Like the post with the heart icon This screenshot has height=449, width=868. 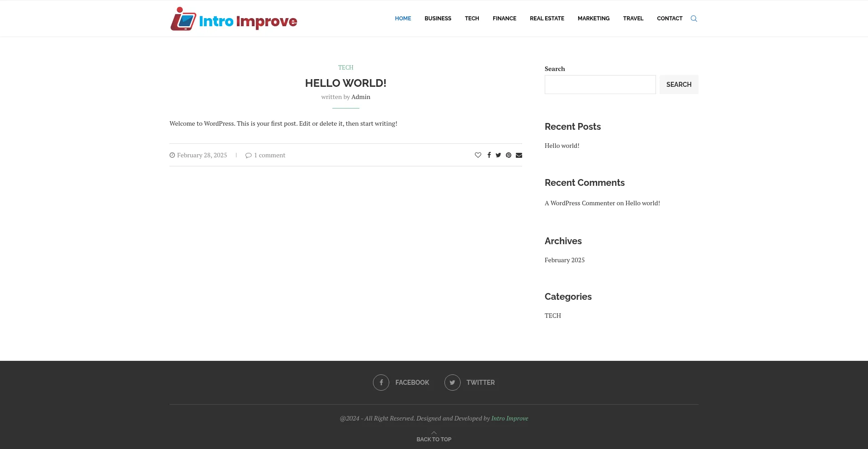click(478, 155)
